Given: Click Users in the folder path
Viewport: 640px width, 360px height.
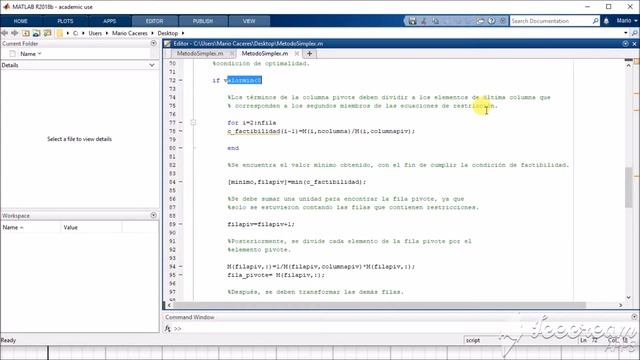Looking at the screenshot, I should [95, 33].
